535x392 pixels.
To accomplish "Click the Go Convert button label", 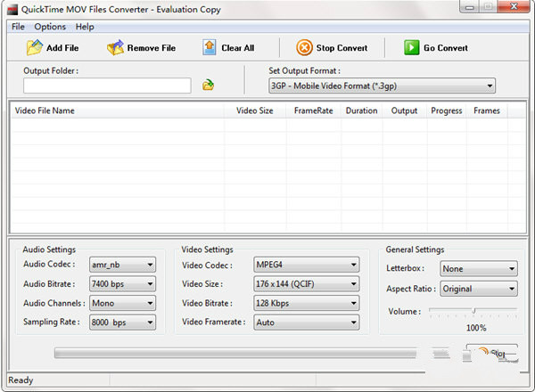I will click(446, 48).
